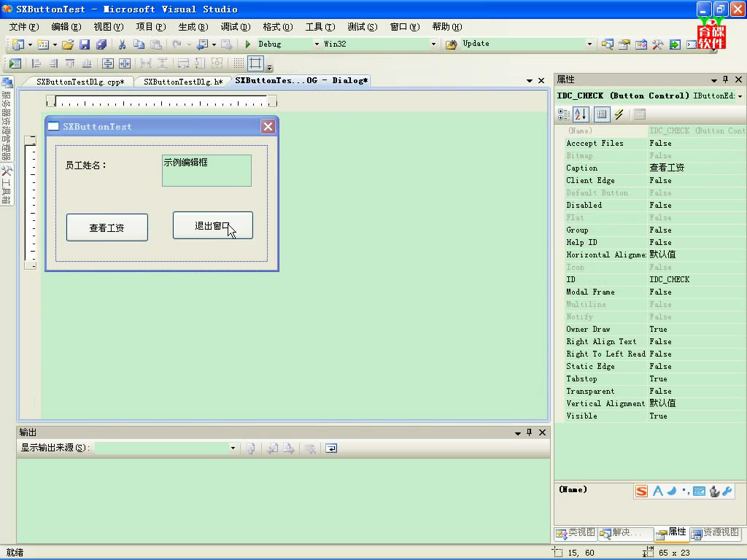Select the 示例编辑框 edit control

pos(206,171)
